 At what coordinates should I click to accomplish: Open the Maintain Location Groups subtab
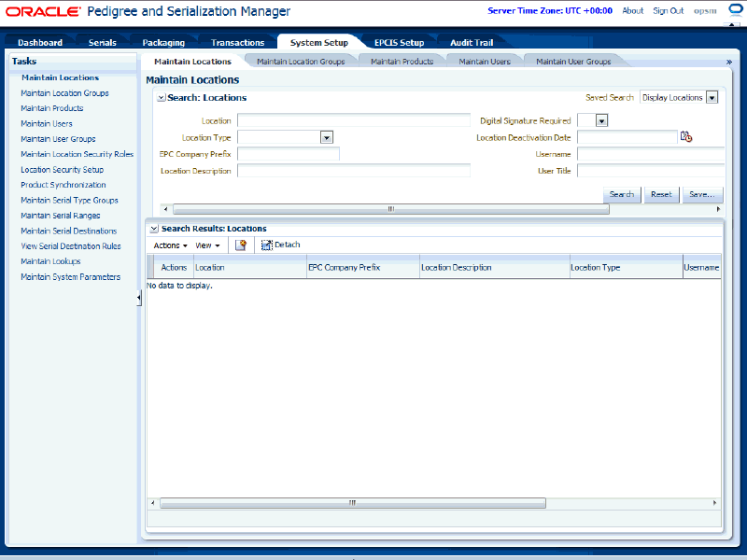(301, 62)
